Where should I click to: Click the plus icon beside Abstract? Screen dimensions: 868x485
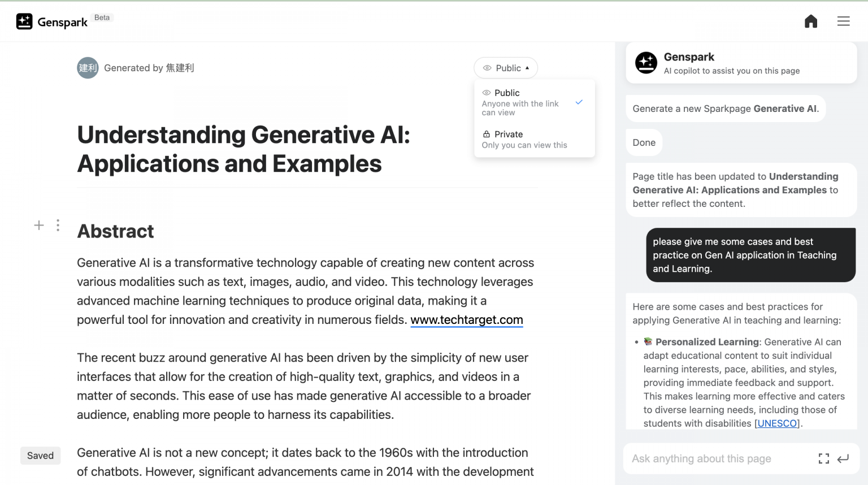point(39,226)
